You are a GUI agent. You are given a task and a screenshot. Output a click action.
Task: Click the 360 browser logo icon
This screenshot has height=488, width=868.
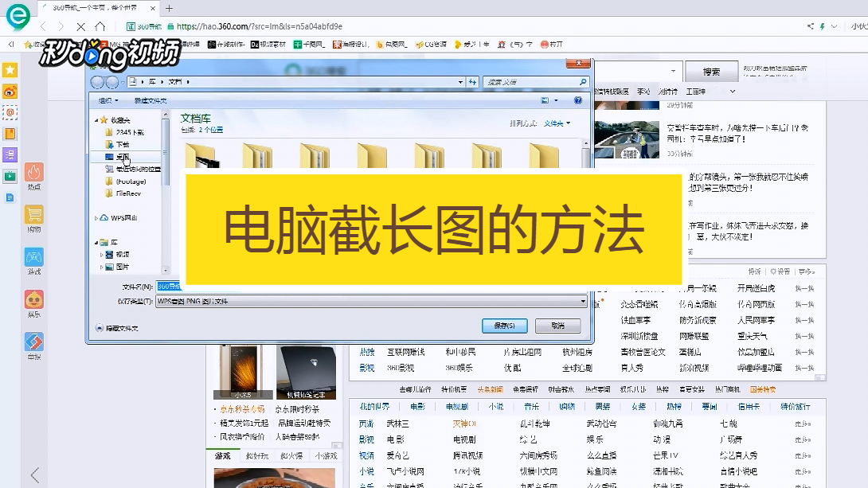pyautogui.click(x=18, y=16)
